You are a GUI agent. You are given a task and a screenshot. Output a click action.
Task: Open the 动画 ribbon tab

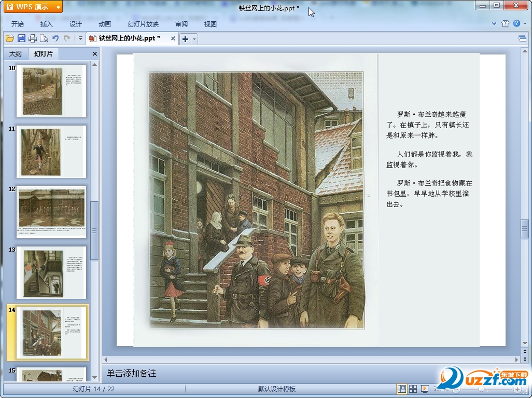(105, 24)
